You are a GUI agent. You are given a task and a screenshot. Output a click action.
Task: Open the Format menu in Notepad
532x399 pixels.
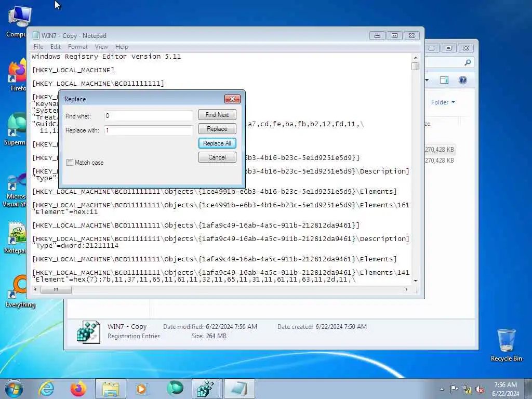pos(78,47)
